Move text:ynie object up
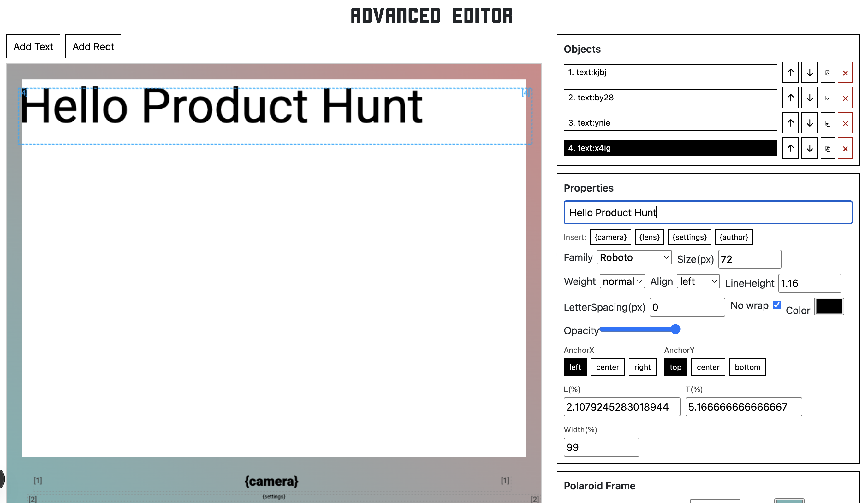Image resolution: width=868 pixels, height=503 pixels. (x=790, y=123)
